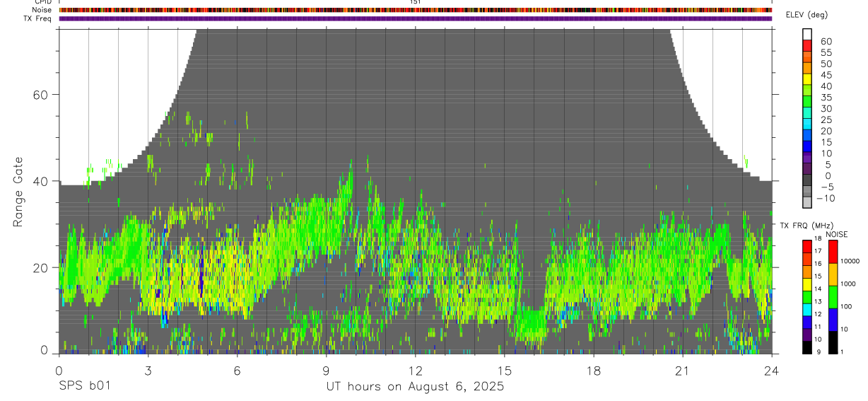Click the "3" hour tick on x-axis
This screenshot has width=868, height=401.
tap(148, 370)
